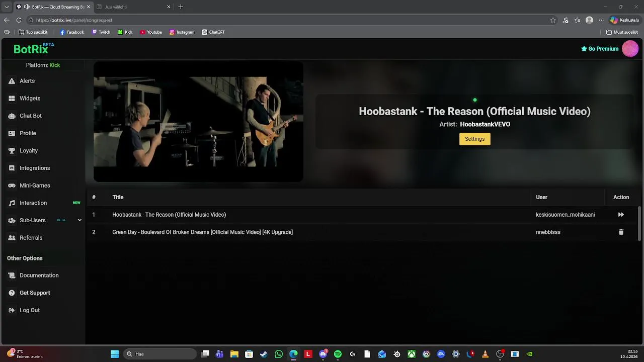Open Steam from taskbar
Viewport: 644px width, 362px height.
pos(264,354)
